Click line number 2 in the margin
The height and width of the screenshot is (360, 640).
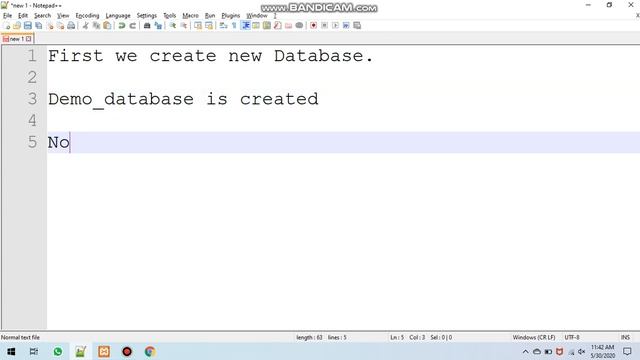(32, 77)
